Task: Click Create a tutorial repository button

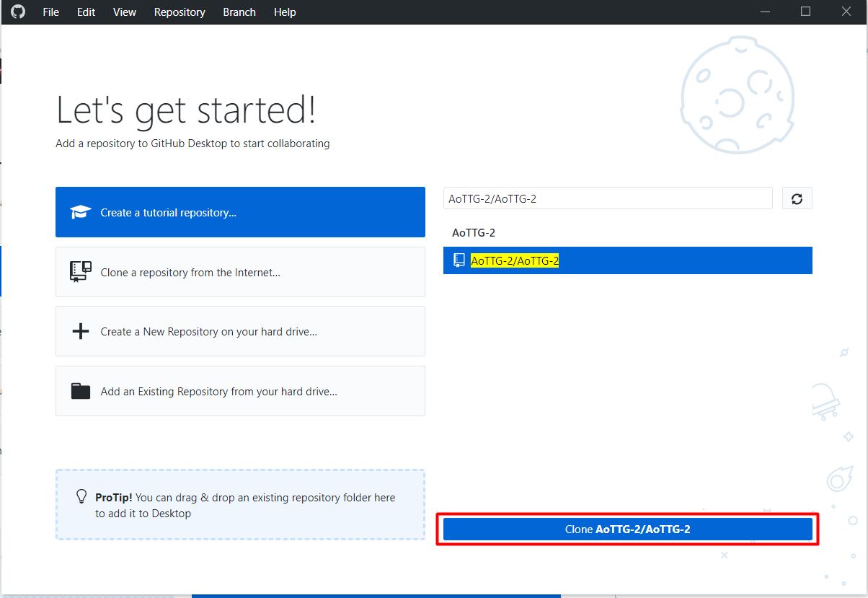Action: point(240,212)
